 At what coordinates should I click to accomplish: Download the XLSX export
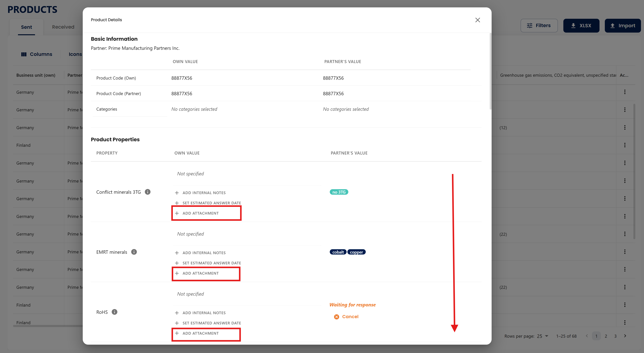click(x=581, y=26)
